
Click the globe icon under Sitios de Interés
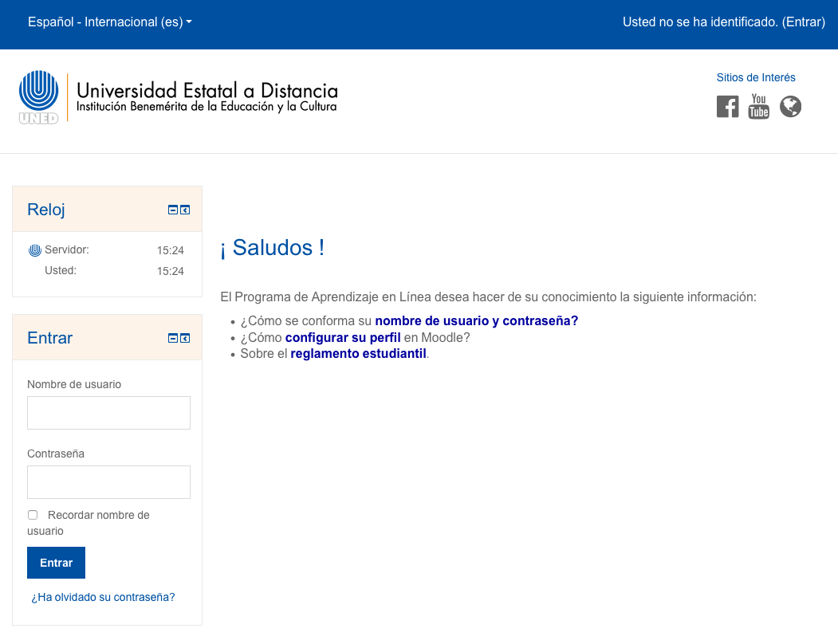(790, 106)
